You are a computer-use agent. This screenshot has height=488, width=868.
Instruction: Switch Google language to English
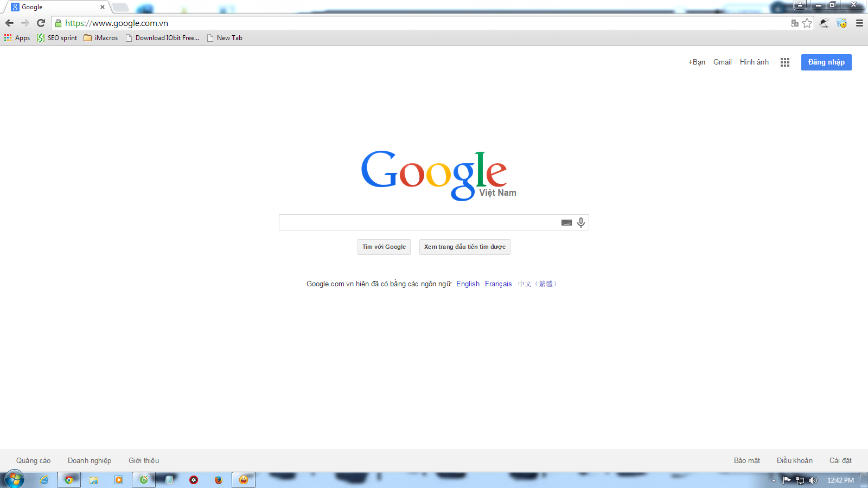click(x=468, y=284)
